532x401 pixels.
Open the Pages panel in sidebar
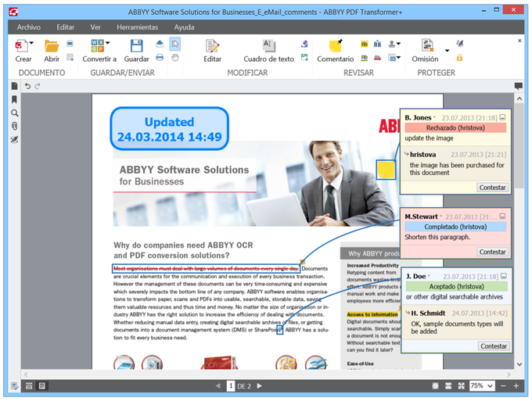tap(14, 86)
